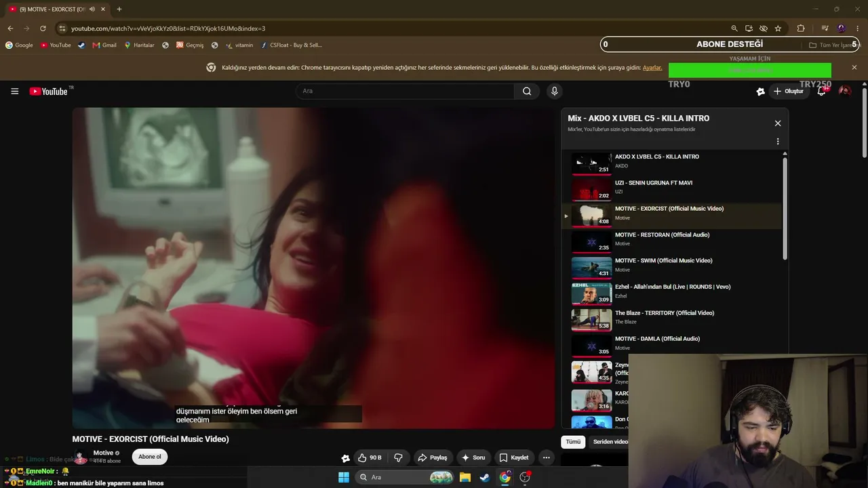Screen dimensions: 868x488
Task: Open the Geçmiş bookmark
Action: 190,45
